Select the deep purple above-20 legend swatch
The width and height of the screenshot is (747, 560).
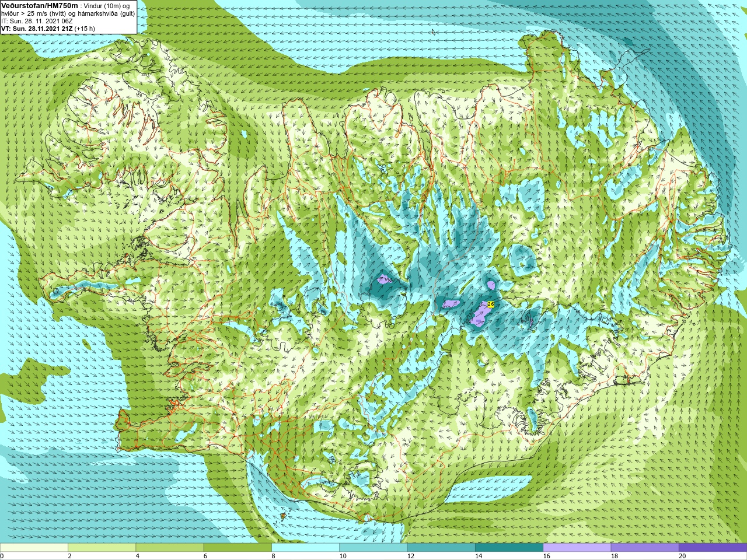coord(713,548)
